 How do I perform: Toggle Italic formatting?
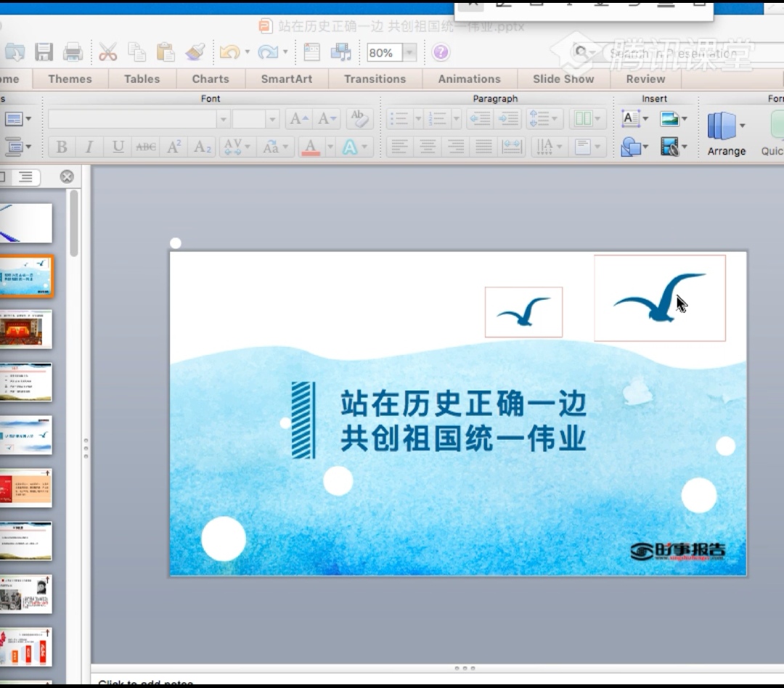point(89,147)
